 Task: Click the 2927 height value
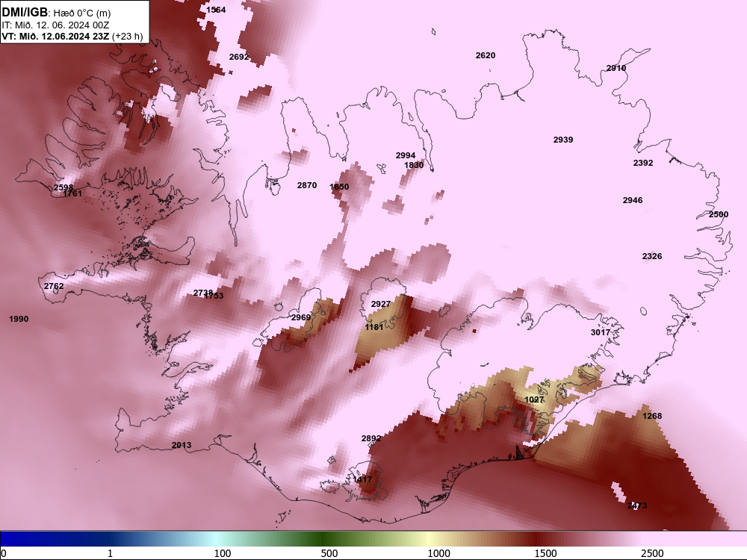point(381,304)
